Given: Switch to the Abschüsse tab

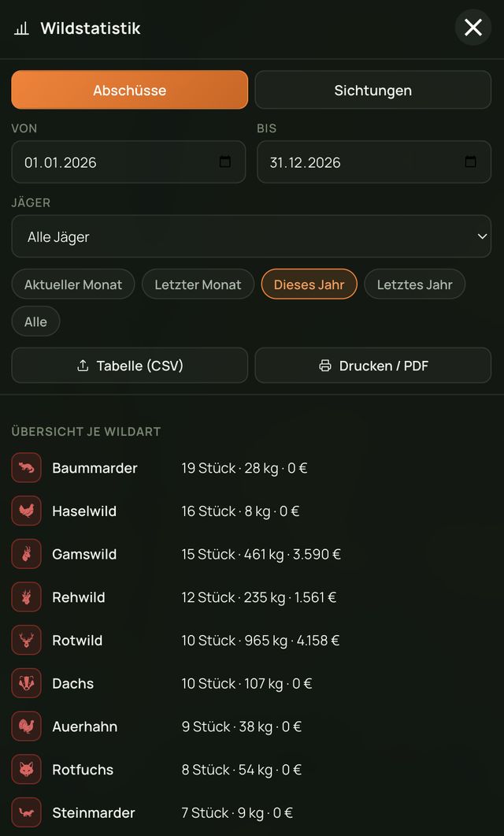Looking at the screenshot, I should pos(129,90).
